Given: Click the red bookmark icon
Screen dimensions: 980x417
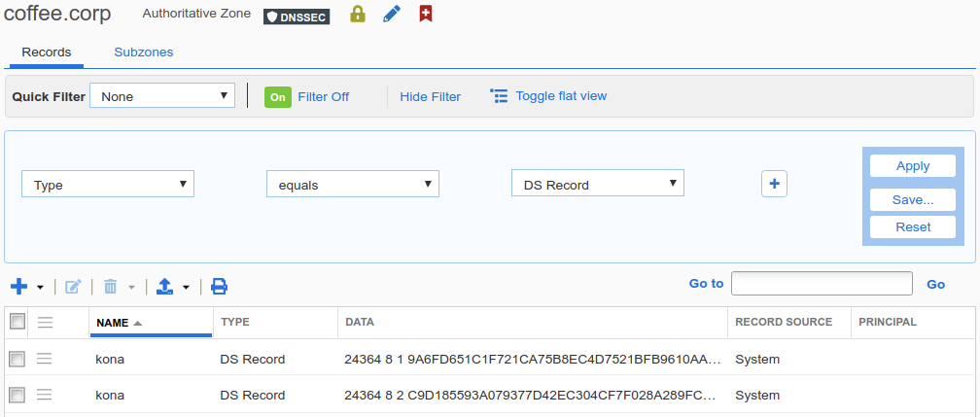Looking at the screenshot, I should point(426,15).
